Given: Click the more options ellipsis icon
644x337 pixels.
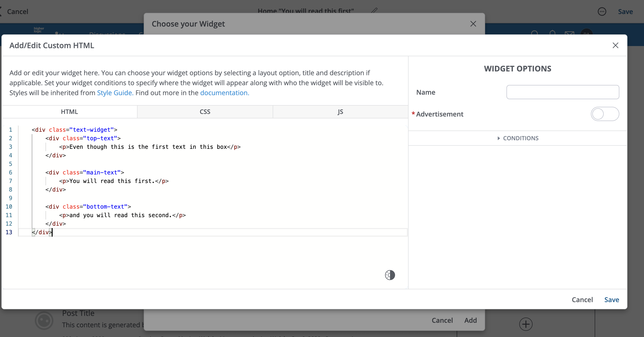Looking at the screenshot, I should [x=602, y=11].
